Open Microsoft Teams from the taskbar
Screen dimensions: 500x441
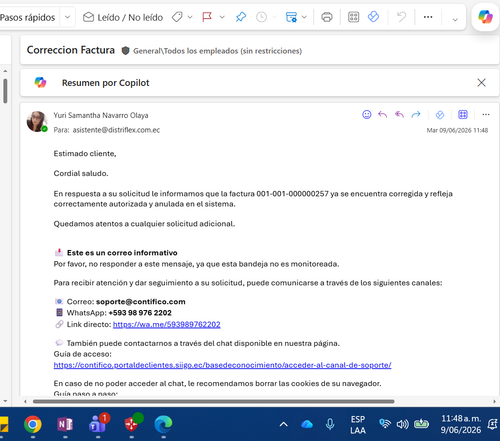(x=98, y=424)
